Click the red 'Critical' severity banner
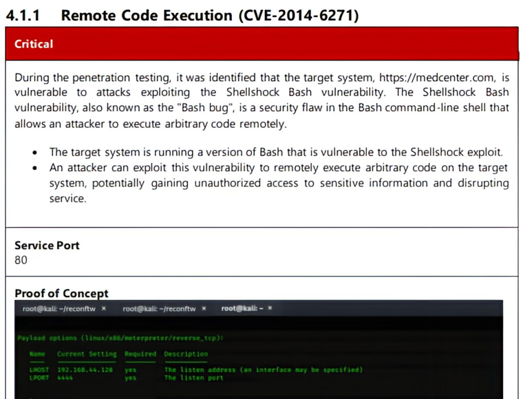This screenshot has height=399, width=532. click(x=262, y=44)
